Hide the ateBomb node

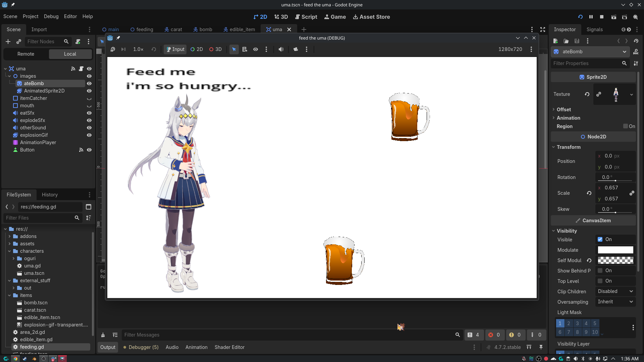[x=89, y=83]
